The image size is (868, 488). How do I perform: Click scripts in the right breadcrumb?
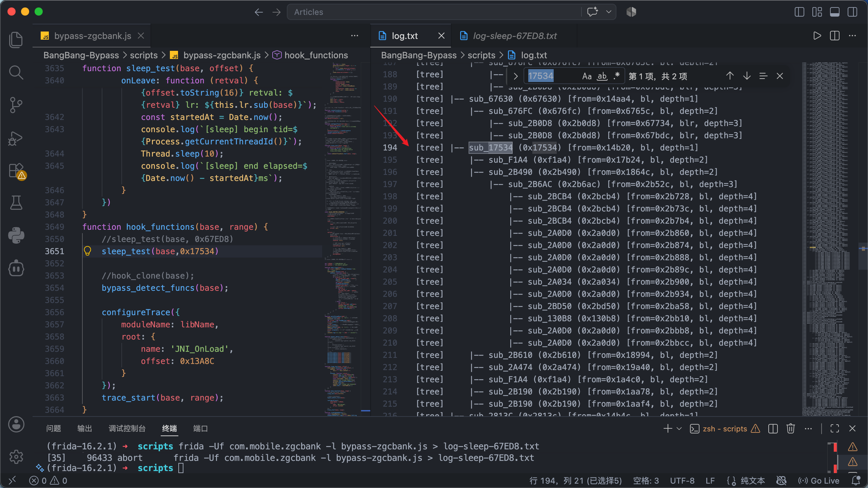point(481,55)
